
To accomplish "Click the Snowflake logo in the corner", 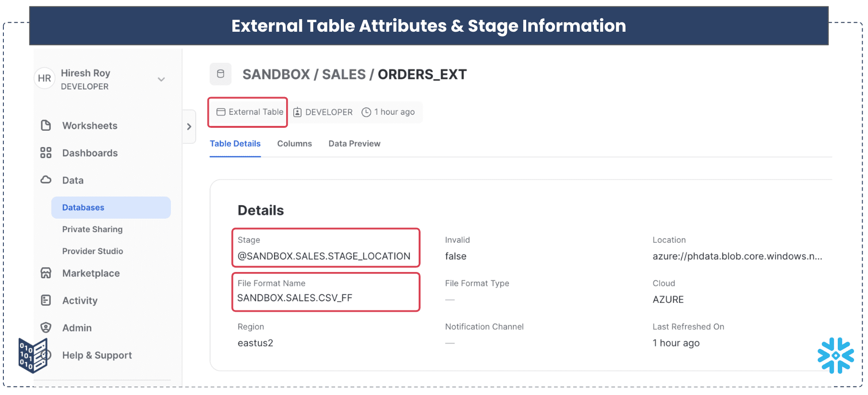I will pyautogui.click(x=836, y=356).
